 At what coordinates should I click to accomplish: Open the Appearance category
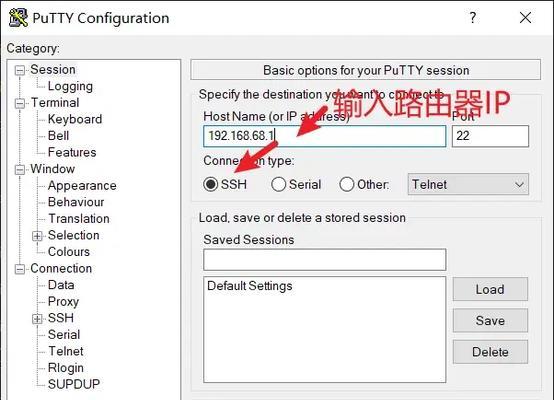tap(82, 186)
